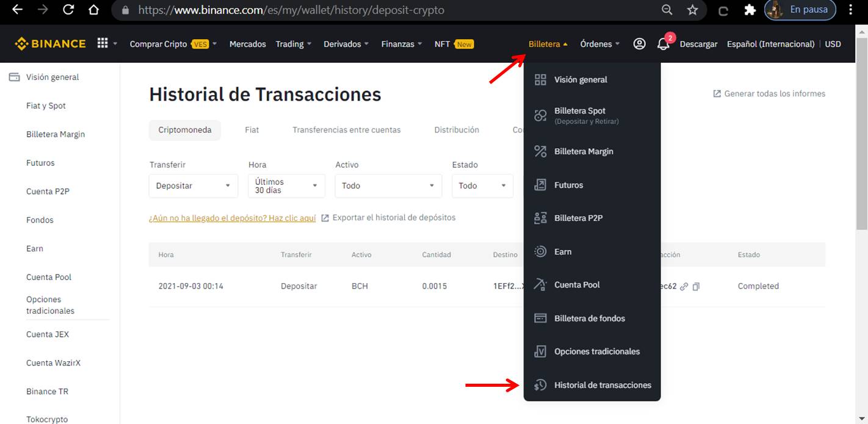Click Cuenta Pool pickaxe icon in dropdown
Image resolution: width=868 pixels, height=424 pixels.
click(x=540, y=284)
